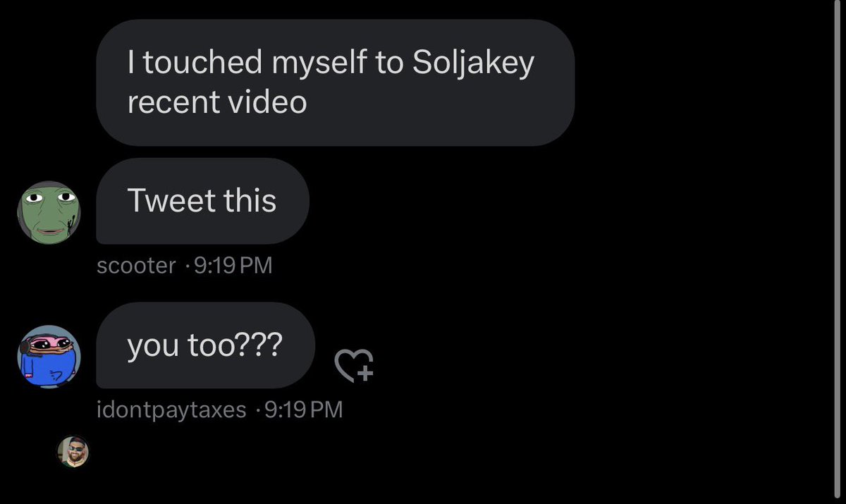
Task: Open idontpaytaxes' blue character avatar
Action: pos(49,357)
